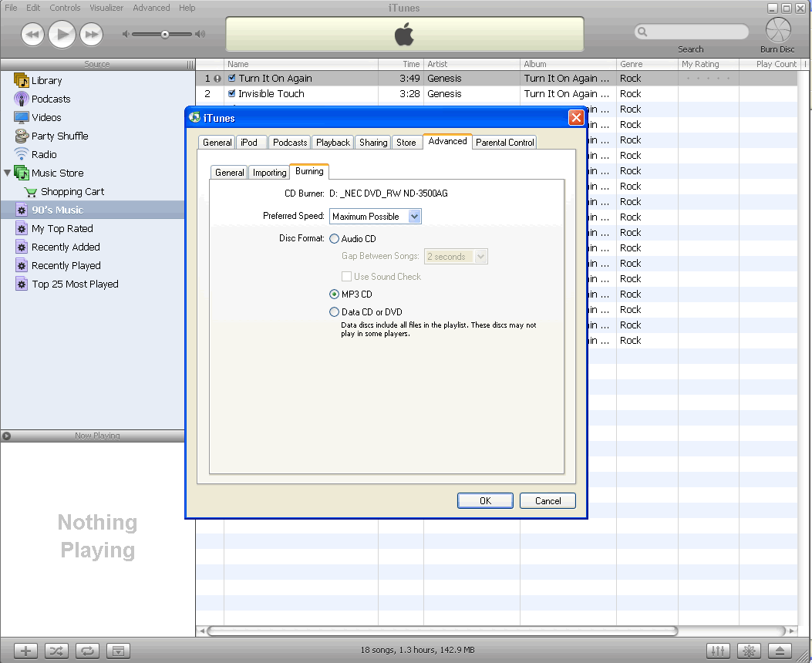Open the Advanced menu in menu bar
Viewport: 812px width, 663px height.
click(x=151, y=8)
